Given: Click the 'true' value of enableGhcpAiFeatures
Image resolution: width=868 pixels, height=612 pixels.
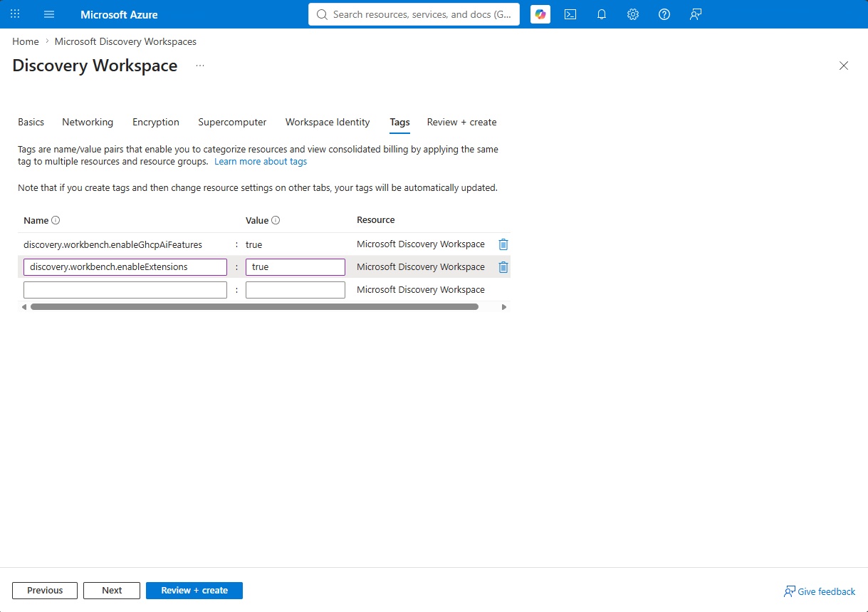Looking at the screenshot, I should (x=253, y=244).
